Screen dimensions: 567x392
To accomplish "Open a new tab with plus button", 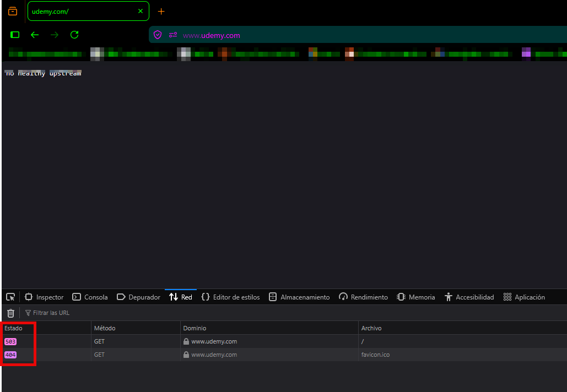I will pyautogui.click(x=161, y=12).
